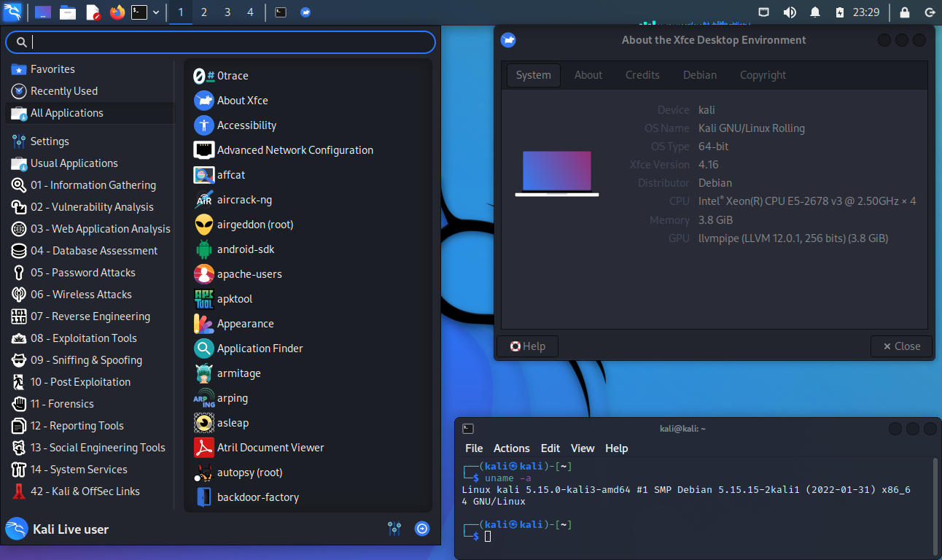
Task: Expand the terminal launcher dropdown arrow
Action: coord(156,12)
